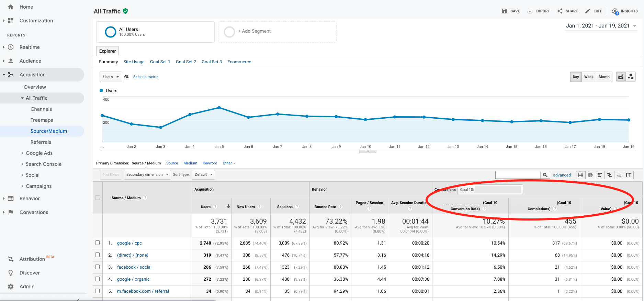Switch chart granularity to Month
Screen dimensions: 644x301
(x=604, y=77)
